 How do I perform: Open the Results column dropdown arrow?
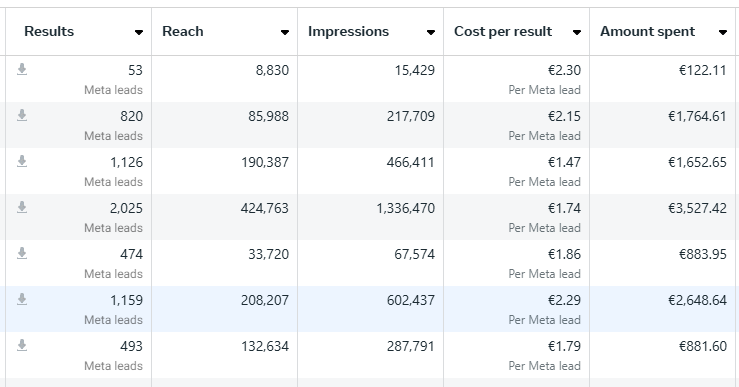point(139,32)
